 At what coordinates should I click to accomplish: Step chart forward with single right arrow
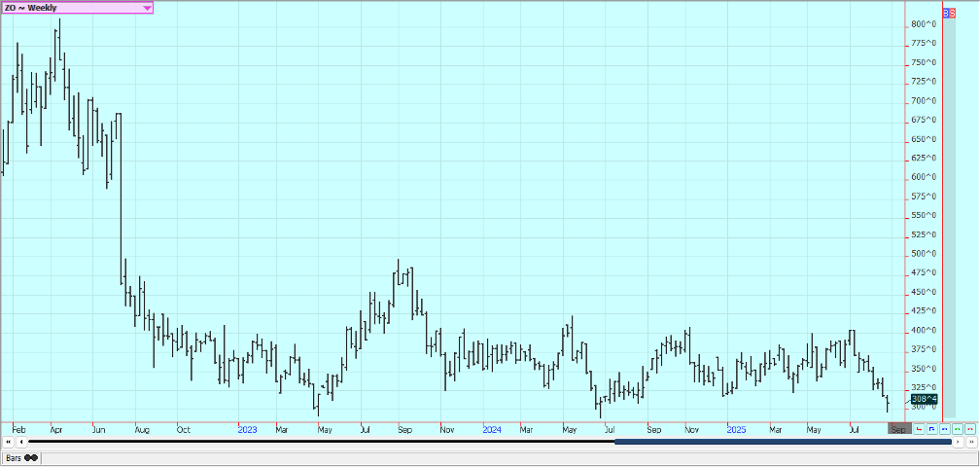pyautogui.click(x=959, y=442)
